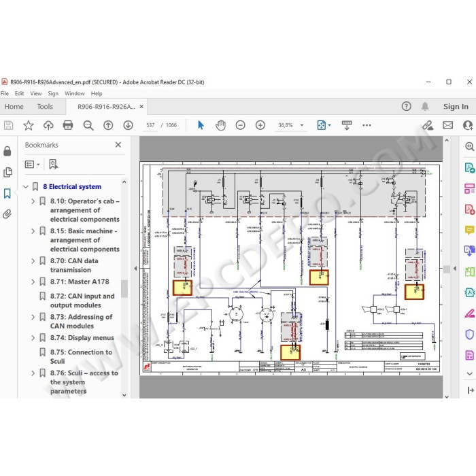Toggle the Bookmarks panel icon
Viewport: 476px width, 476px height.
[7, 193]
